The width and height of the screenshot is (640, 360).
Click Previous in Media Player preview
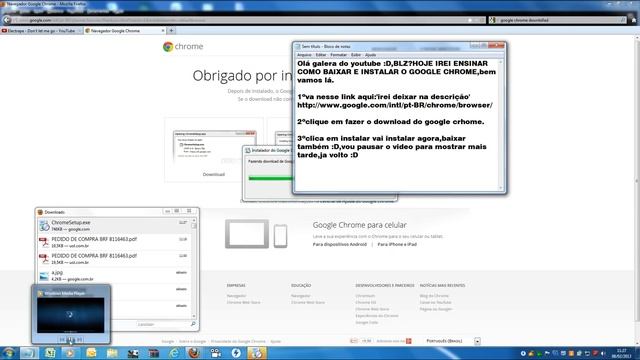click(62, 339)
